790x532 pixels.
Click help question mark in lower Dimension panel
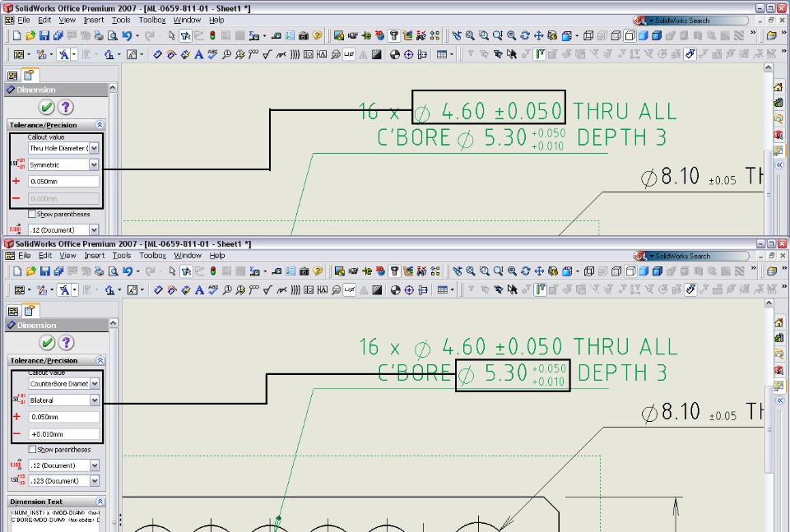tap(66, 343)
